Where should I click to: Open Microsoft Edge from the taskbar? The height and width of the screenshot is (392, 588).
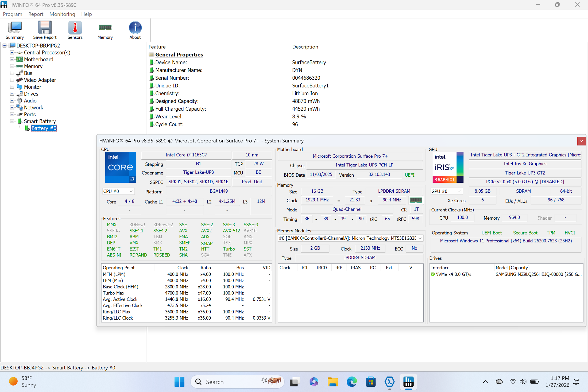(x=352, y=382)
